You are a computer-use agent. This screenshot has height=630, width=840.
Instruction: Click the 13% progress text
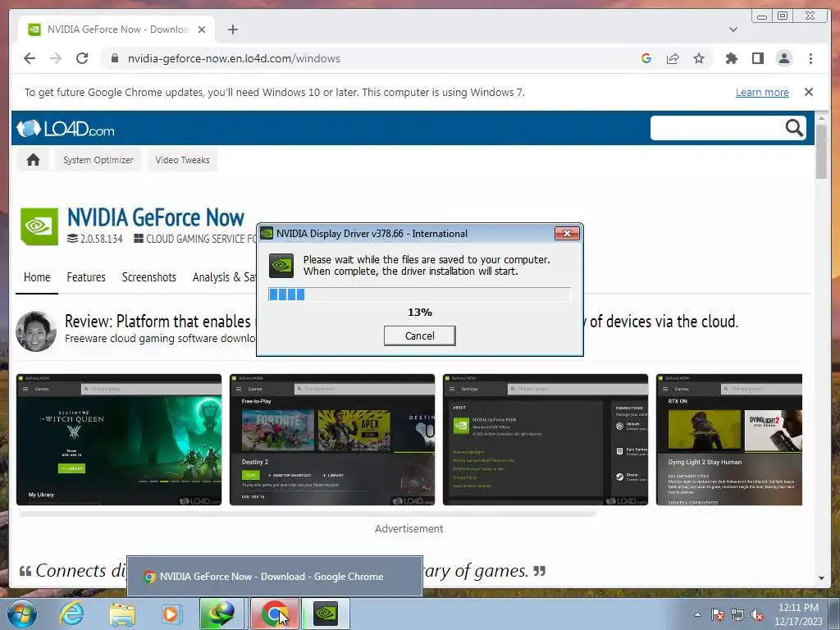tap(419, 313)
